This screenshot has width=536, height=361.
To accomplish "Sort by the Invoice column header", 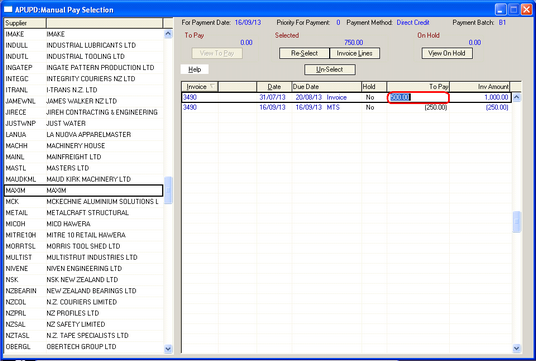I will [200, 87].
